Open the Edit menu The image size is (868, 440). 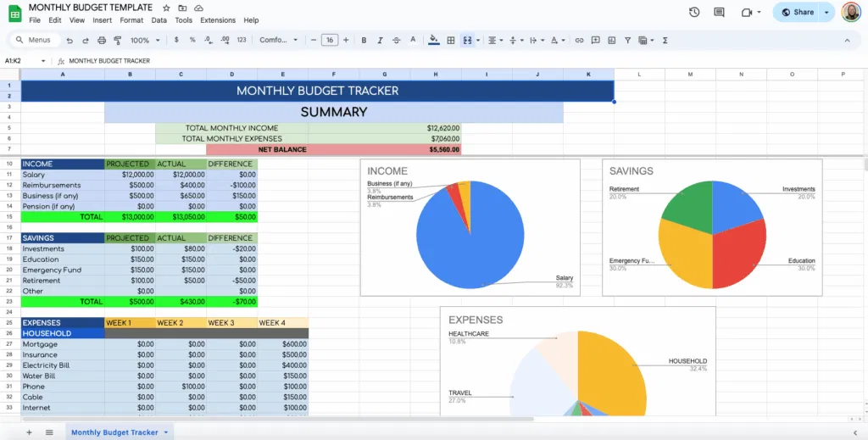(x=55, y=20)
